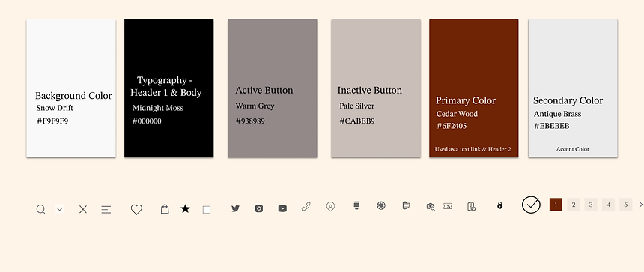
Task: Tick the empty square checkbox
Action: (x=207, y=210)
